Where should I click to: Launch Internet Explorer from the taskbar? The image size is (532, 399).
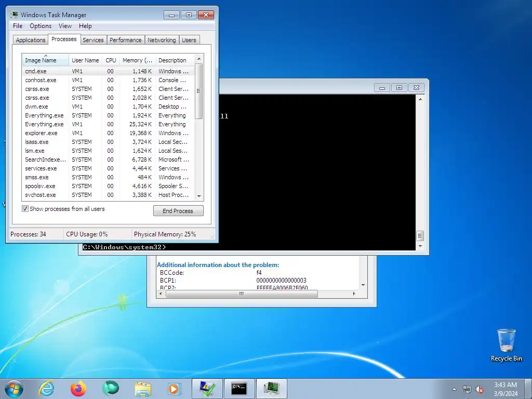click(46, 389)
